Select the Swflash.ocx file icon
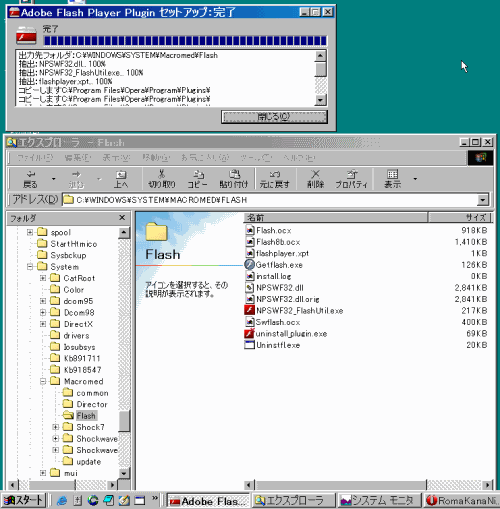Screen dimensions: 500x509 (x=250, y=322)
